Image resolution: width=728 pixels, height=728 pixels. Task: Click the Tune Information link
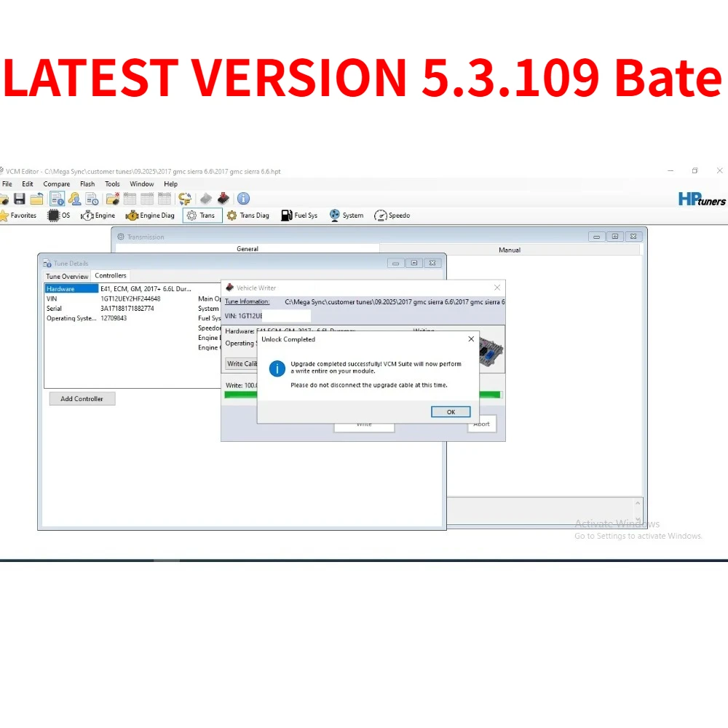click(x=247, y=301)
